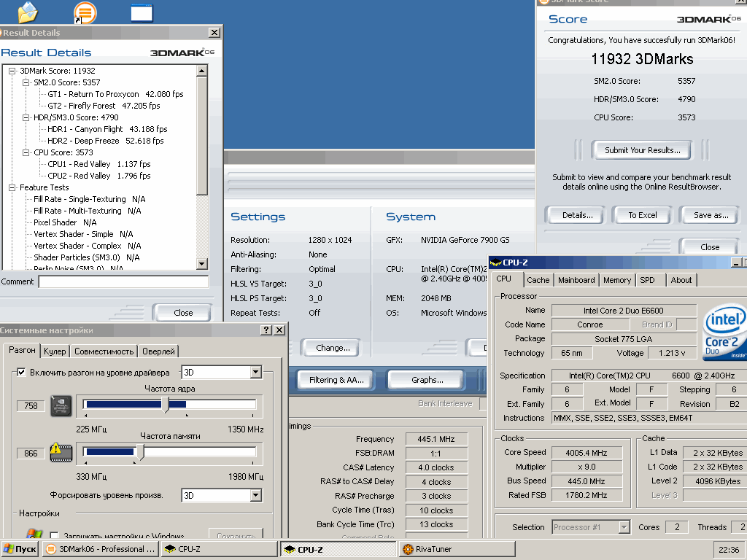
Task: Click the GPU core chip icon in RivaTuner
Action: pyautogui.click(x=61, y=405)
